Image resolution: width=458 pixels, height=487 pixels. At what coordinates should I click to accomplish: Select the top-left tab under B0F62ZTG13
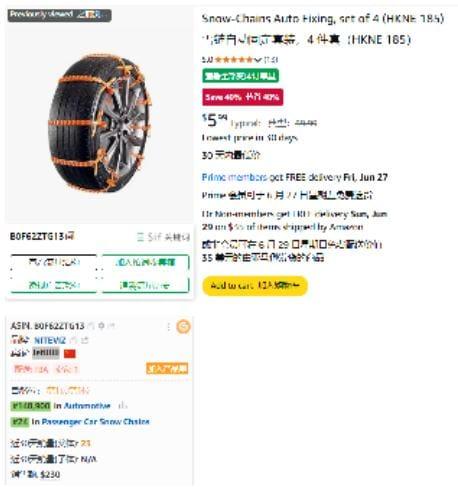coord(54,262)
